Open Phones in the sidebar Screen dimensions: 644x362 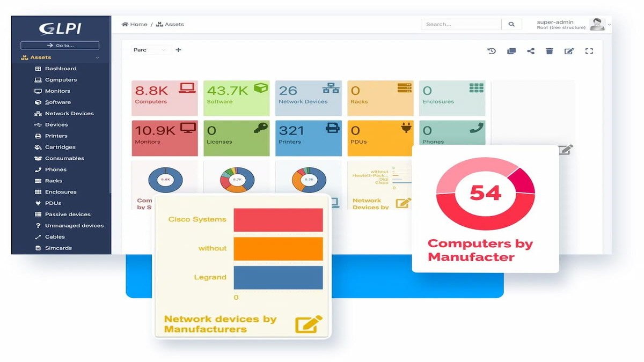pyautogui.click(x=56, y=170)
